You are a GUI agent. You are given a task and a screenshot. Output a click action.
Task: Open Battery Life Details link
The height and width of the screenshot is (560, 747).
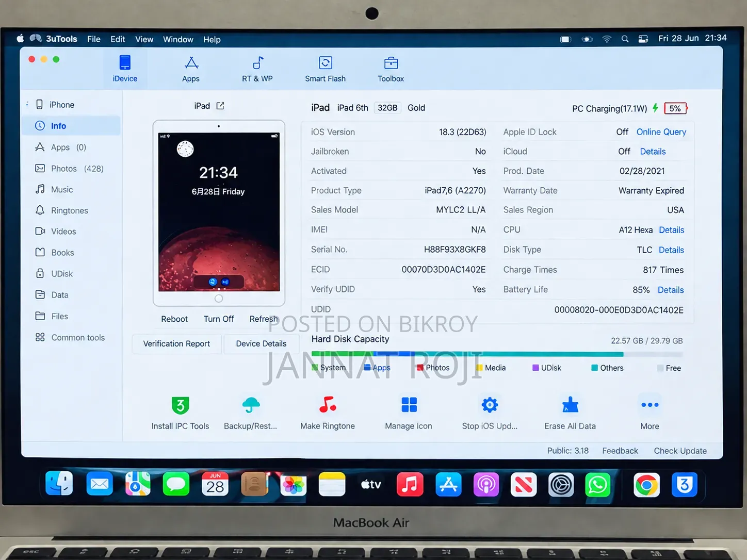(671, 290)
